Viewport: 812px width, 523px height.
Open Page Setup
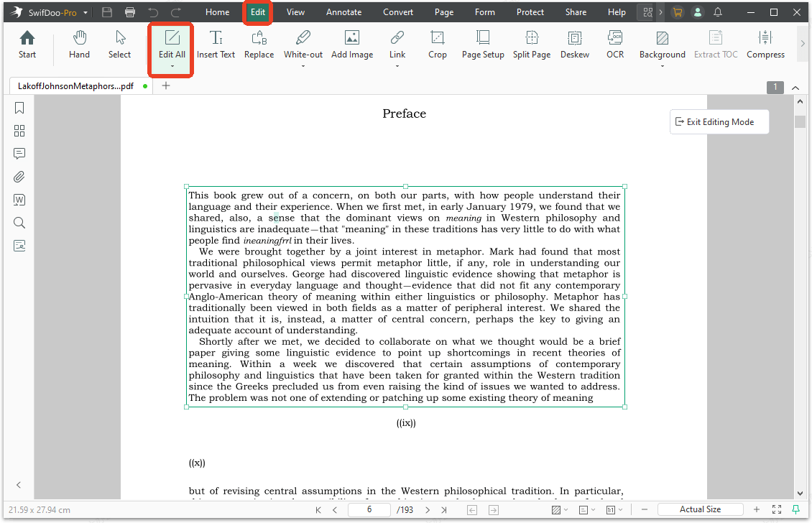click(483, 45)
